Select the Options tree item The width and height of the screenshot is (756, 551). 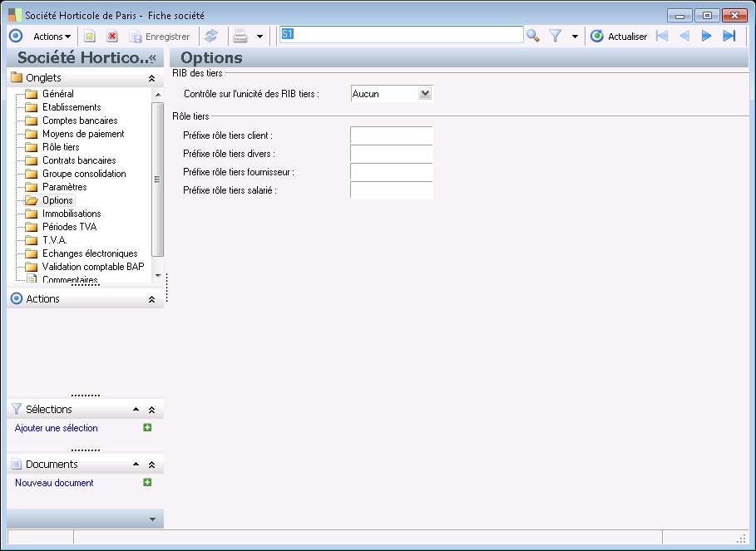coord(57,200)
